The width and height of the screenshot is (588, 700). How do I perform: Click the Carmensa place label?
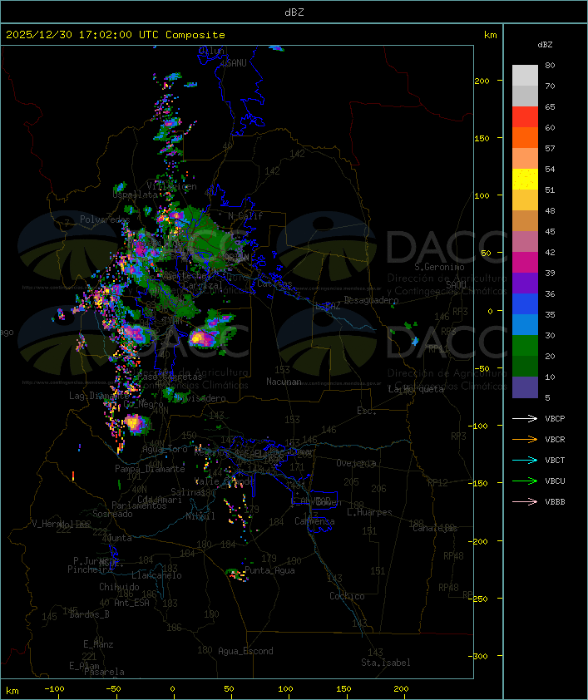(x=314, y=521)
